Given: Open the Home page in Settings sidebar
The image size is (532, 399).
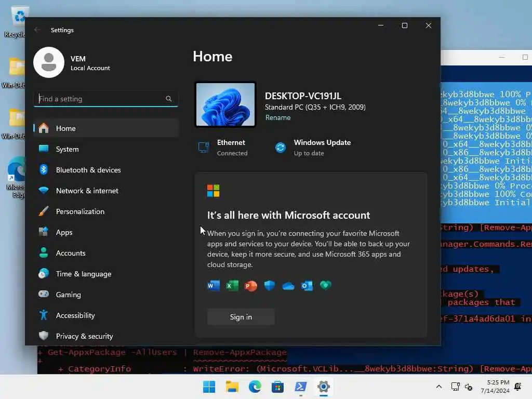Looking at the screenshot, I should click(106, 128).
